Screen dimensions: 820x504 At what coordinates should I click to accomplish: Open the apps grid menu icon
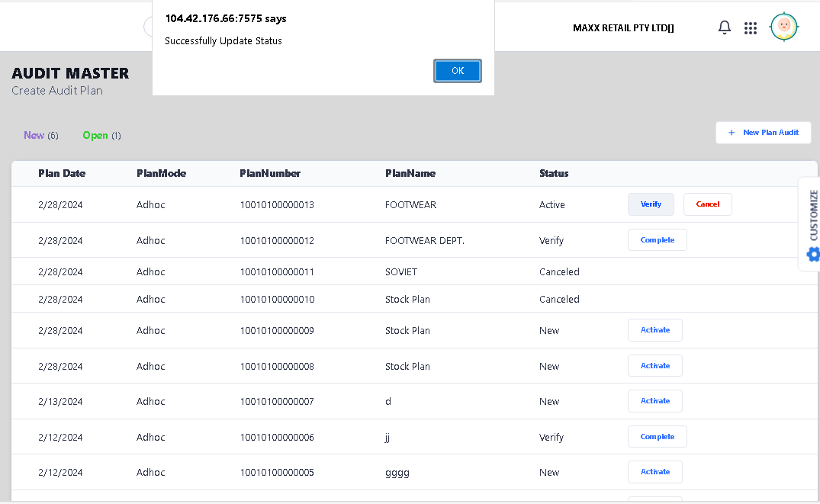[x=751, y=28]
